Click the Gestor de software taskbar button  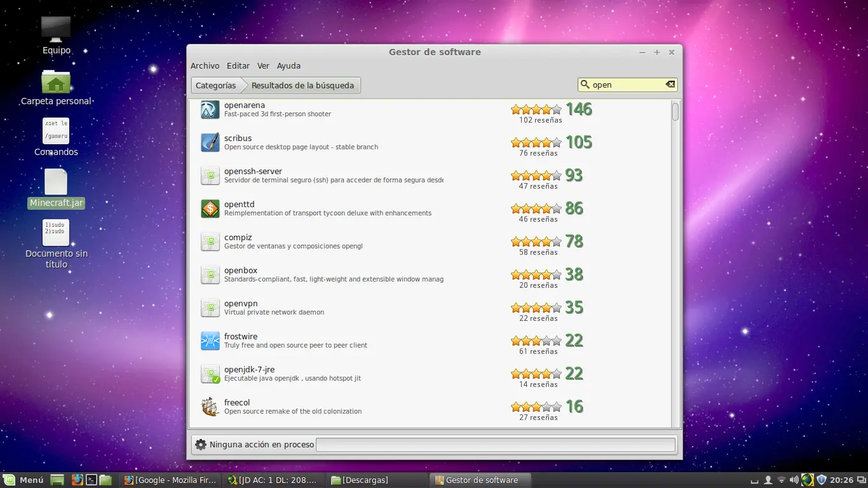(x=480, y=480)
